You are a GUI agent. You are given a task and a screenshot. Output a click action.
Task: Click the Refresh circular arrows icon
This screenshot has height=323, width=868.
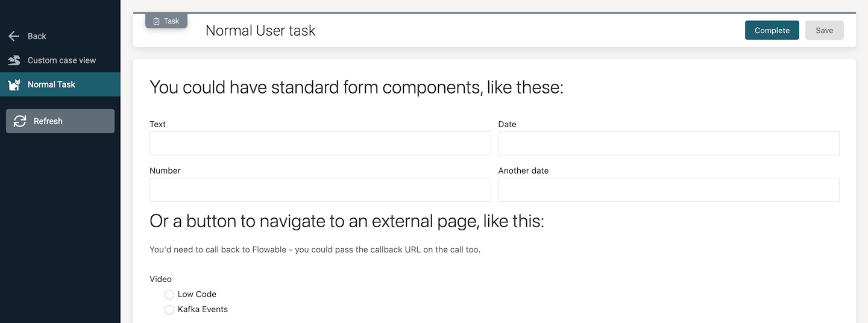[x=20, y=121]
